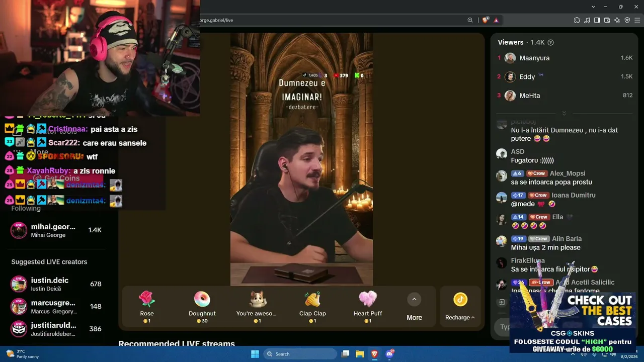The height and width of the screenshot is (362, 644).
Task: Send the You're awesome cat gift
Action: click(x=257, y=307)
